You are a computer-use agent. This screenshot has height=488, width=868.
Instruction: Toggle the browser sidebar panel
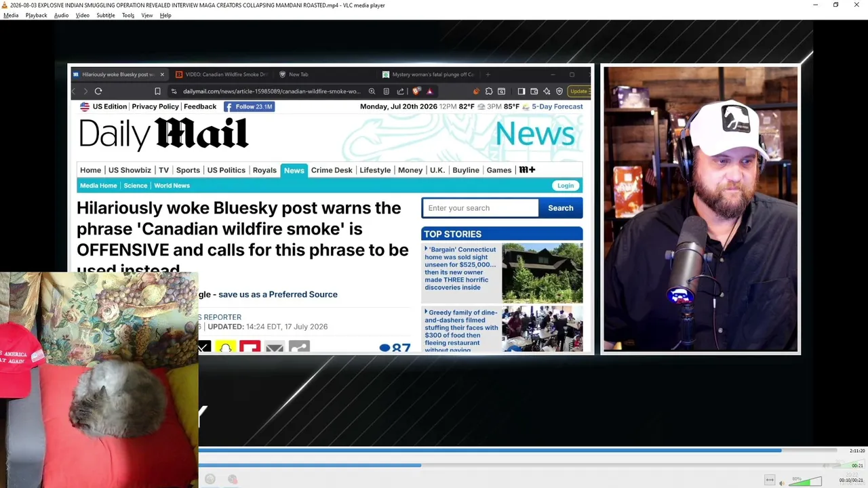[x=521, y=91]
